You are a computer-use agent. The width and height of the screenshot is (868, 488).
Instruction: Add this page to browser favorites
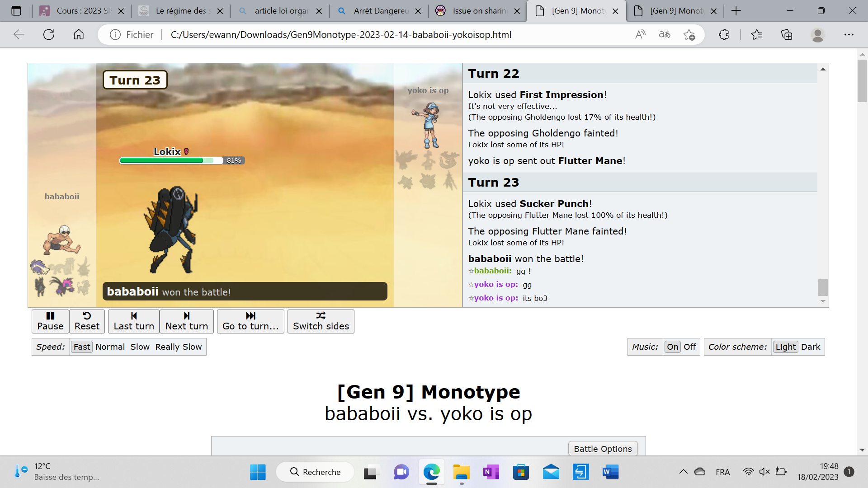coord(689,34)
